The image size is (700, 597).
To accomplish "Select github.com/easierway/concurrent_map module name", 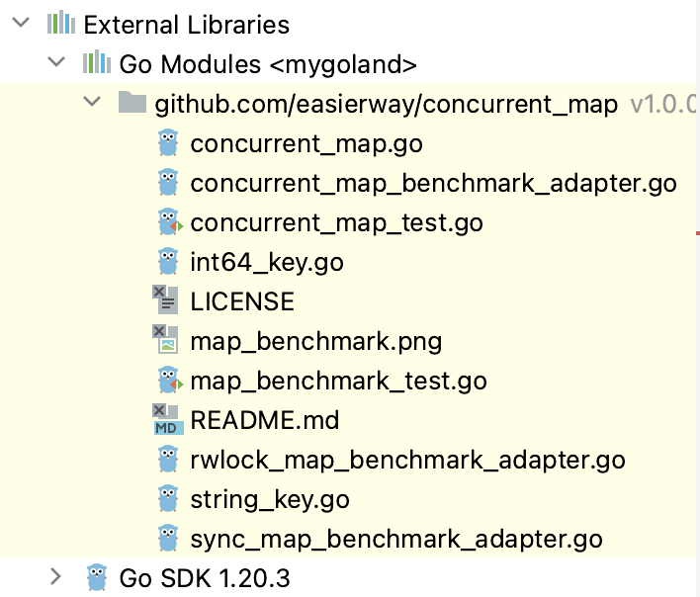I will 387,105.
